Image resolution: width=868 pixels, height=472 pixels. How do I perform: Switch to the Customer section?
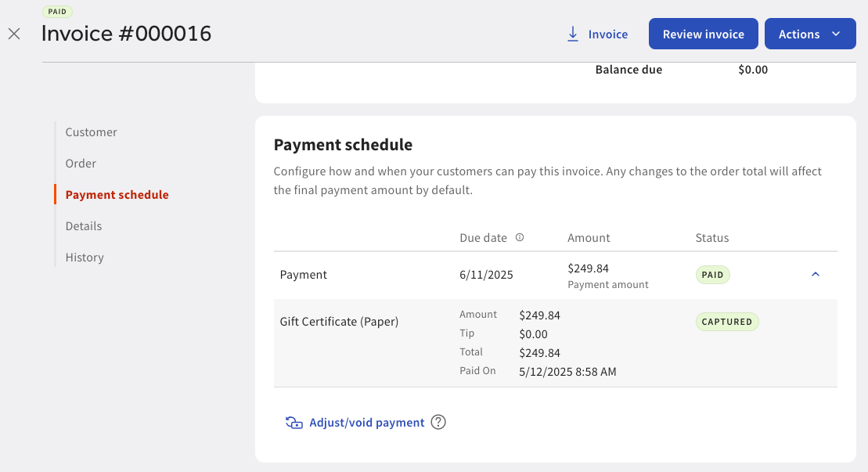click(x=91, y=132)
